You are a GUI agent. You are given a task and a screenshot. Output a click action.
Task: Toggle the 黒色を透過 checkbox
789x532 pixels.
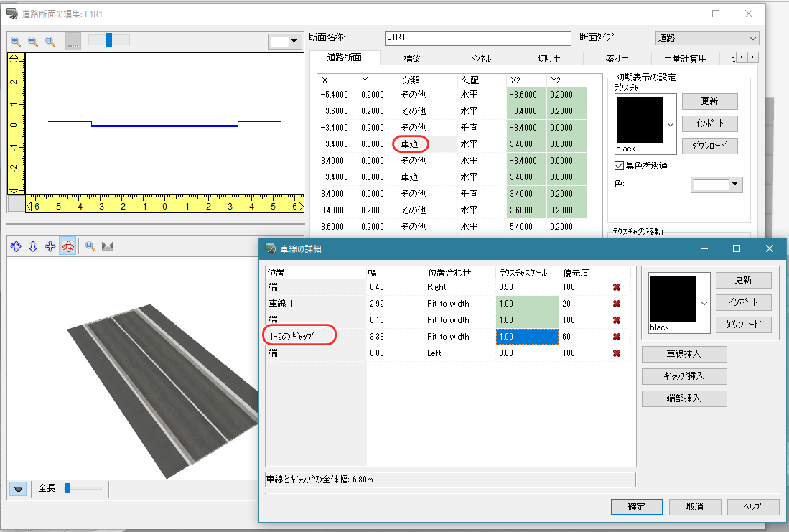620,166
